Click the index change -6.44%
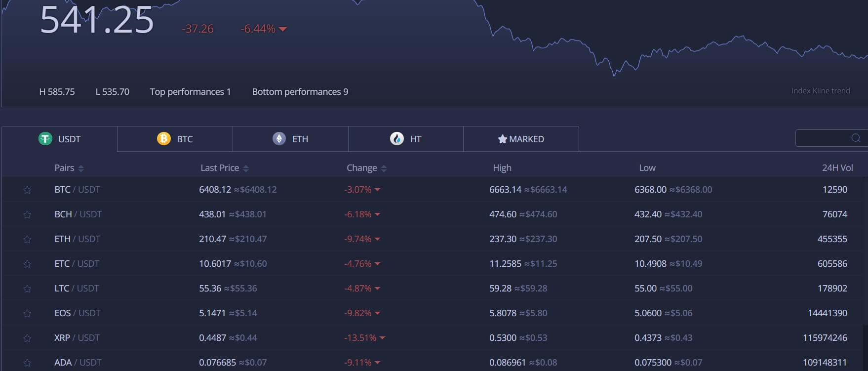Image resolution: width=868 pixels, height=371 pixels. (x=264, y=29)
